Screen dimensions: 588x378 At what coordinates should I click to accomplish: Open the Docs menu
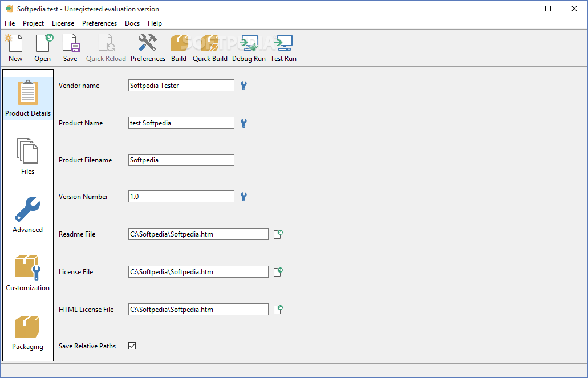pyautogui.click(x=132, y=23)
